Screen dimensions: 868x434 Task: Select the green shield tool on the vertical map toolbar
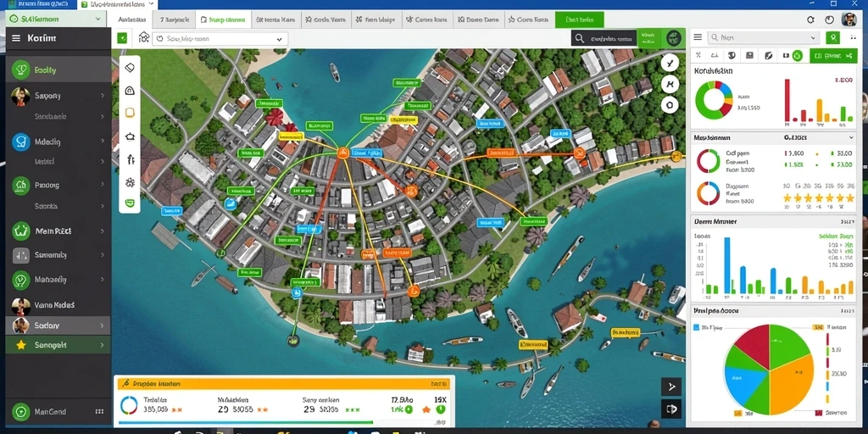130,203
